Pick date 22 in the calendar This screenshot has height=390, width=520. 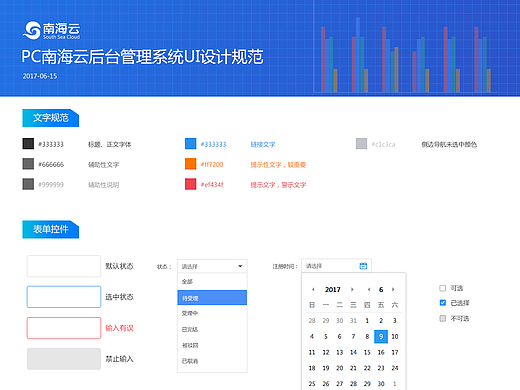tap(367, 368)
